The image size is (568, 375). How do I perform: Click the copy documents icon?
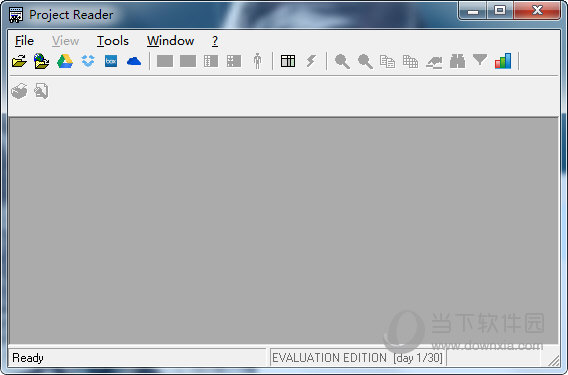click(x=387, y=61)
